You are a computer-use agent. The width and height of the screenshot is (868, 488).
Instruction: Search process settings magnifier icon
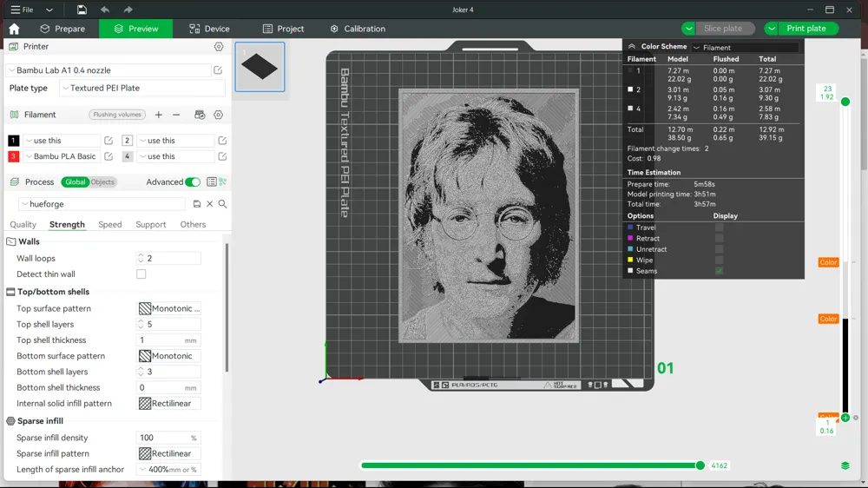point(222,204)
